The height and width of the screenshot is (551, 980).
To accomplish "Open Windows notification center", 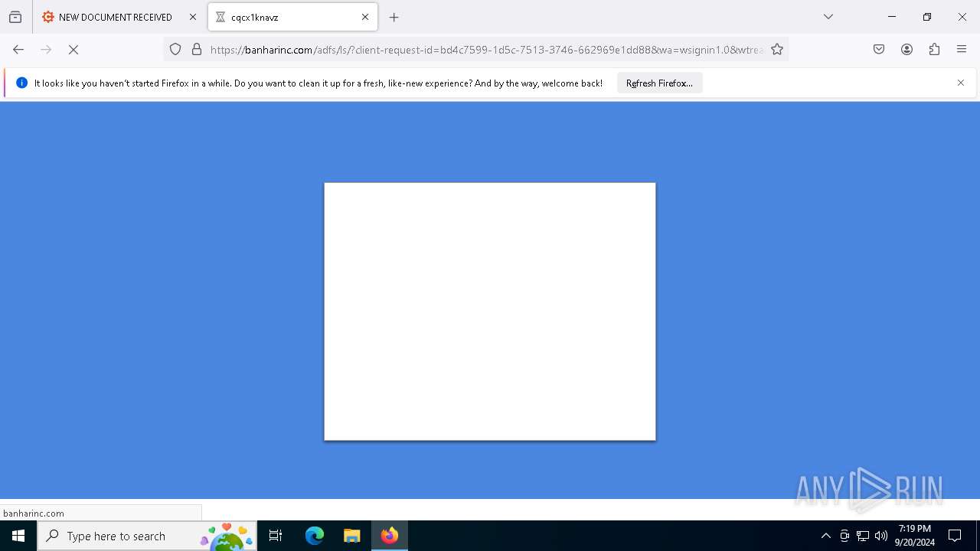I will click(x=955, y=536).
